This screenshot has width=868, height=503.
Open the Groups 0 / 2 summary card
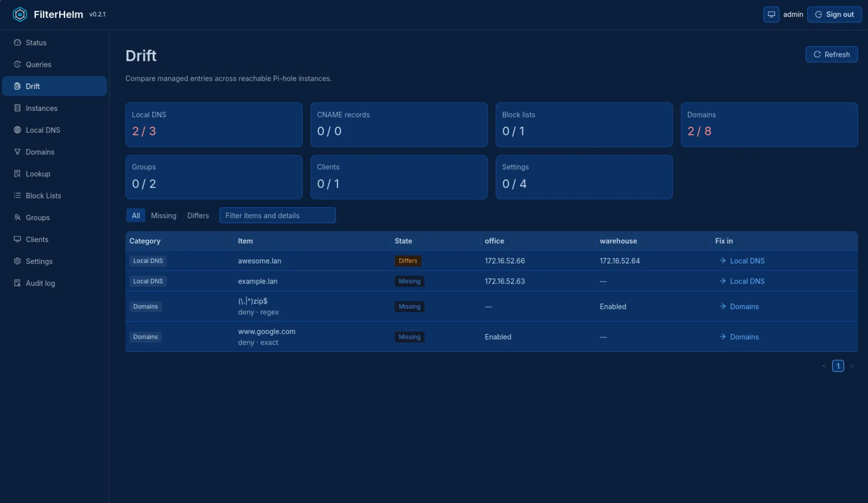point(214,177)
